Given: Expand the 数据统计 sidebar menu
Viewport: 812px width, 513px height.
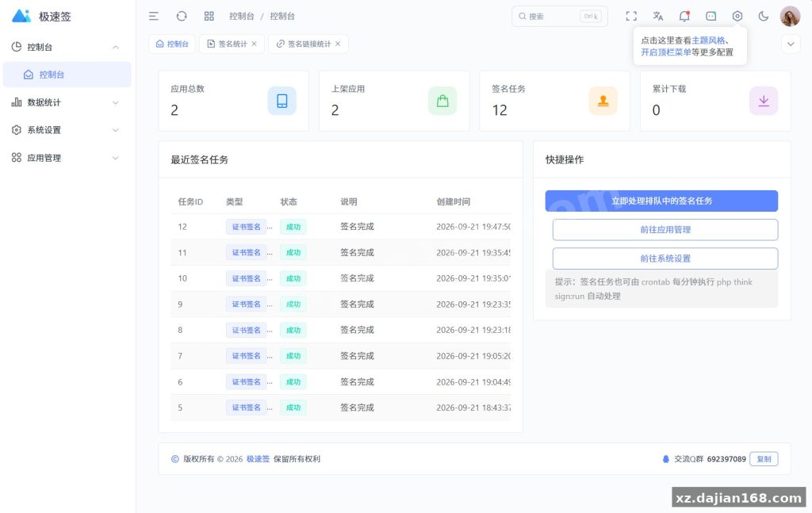Looking at the screenshot, I should point(67,102).
